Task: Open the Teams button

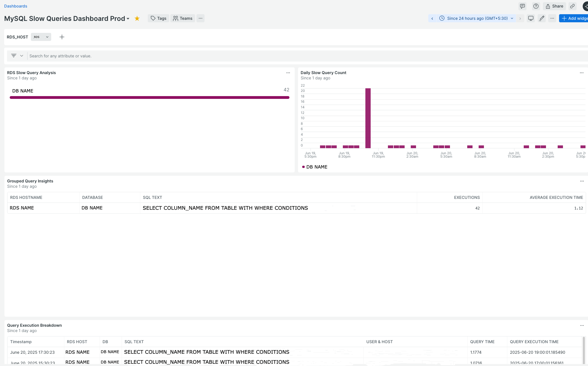Action: click(x=183, y=18)
